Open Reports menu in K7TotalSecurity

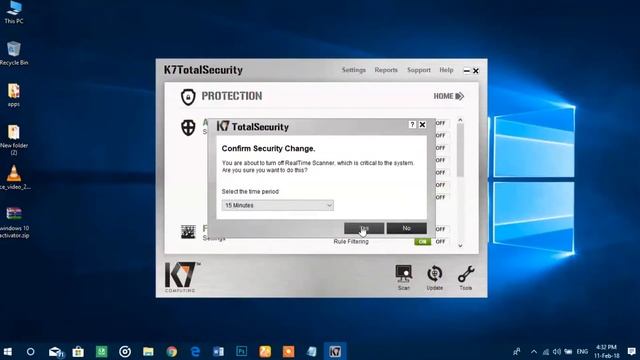point(386,70)
